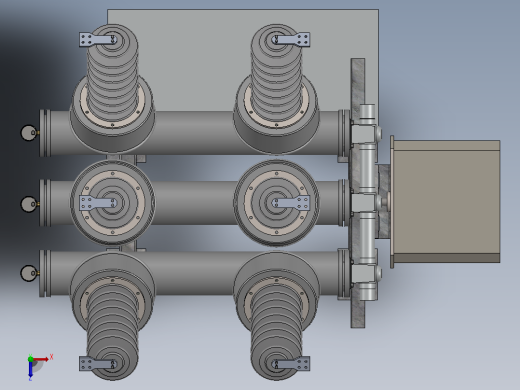This screenshot has width=520, height=390.
Task: Select the top-right bushing terminal pad
Action: (x=291, y=40)
